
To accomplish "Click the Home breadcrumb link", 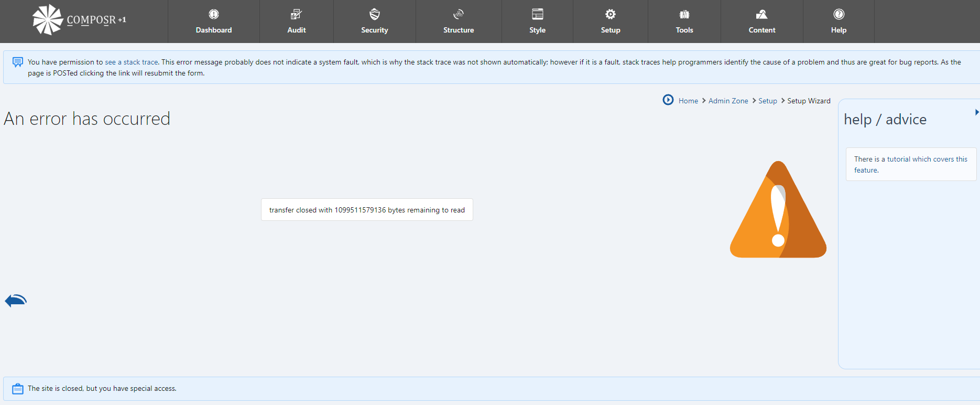I will click(688, 101).
